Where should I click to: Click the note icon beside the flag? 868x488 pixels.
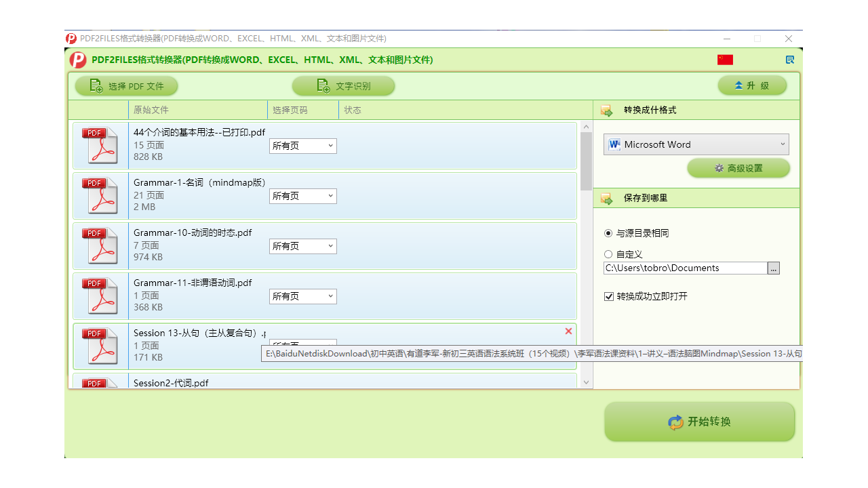click(x=790, y=60)
